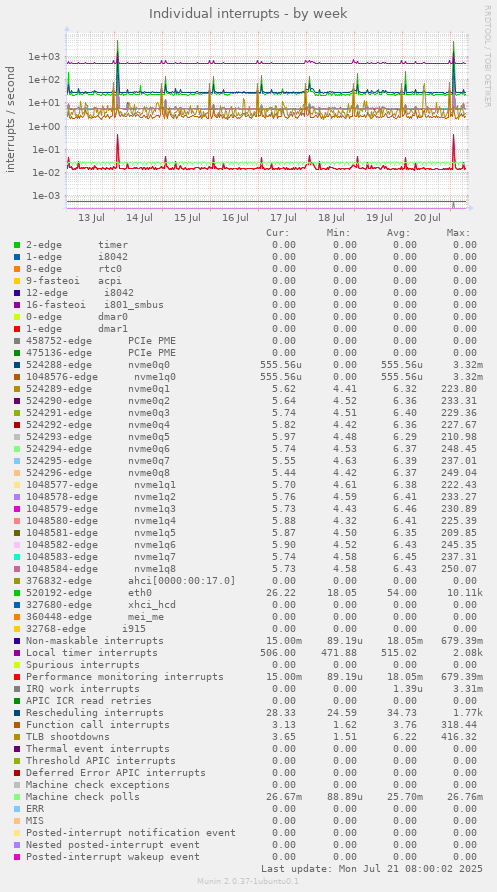Click the swatch beside TLB shootdowns
This screenshot has width=497, height=892.
[17, 736]
